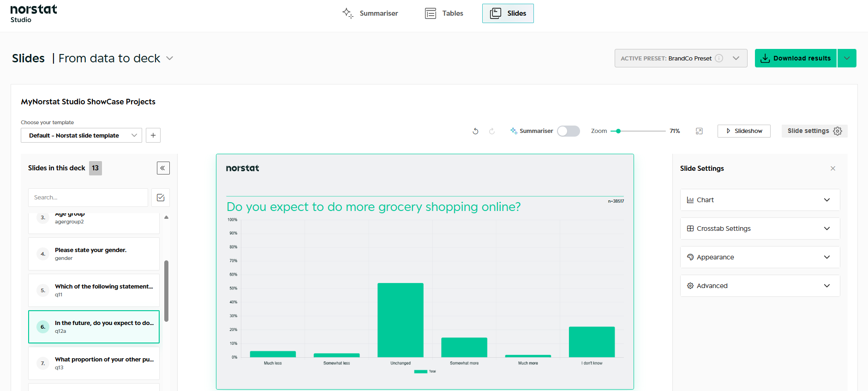Select slide 6 In the future

pyautogui.click(x=94, y=327)
